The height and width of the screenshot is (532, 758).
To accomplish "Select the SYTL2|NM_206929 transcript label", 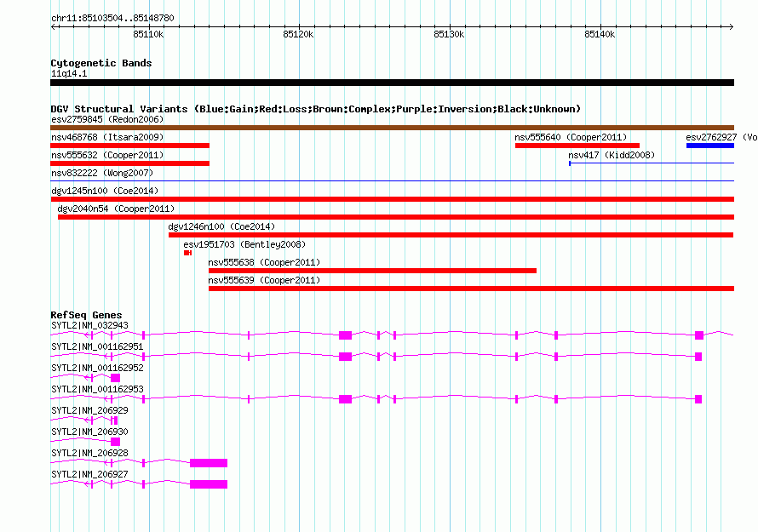I will tap(90, 411).
